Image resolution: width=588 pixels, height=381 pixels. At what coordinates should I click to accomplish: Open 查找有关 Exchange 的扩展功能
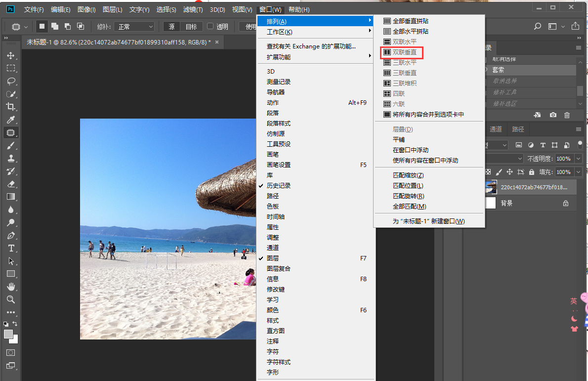311,46
